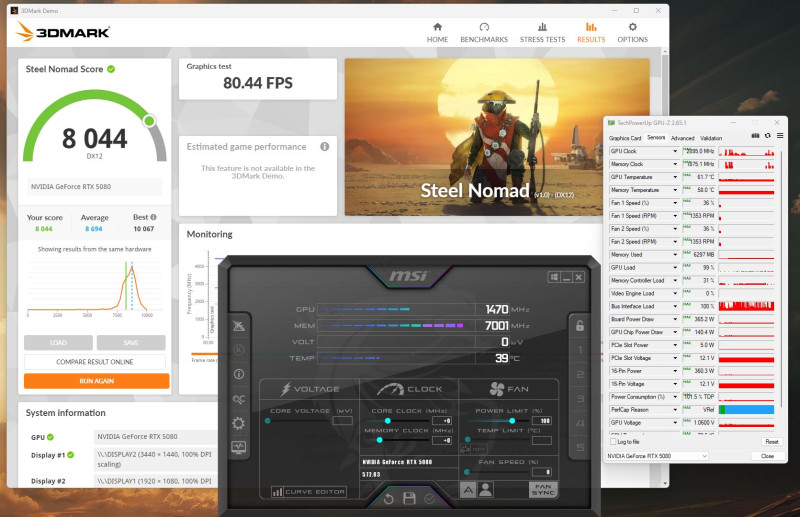Click the Power Limit value field
Viewport: 800px width, 517px height.
[542, 421]
